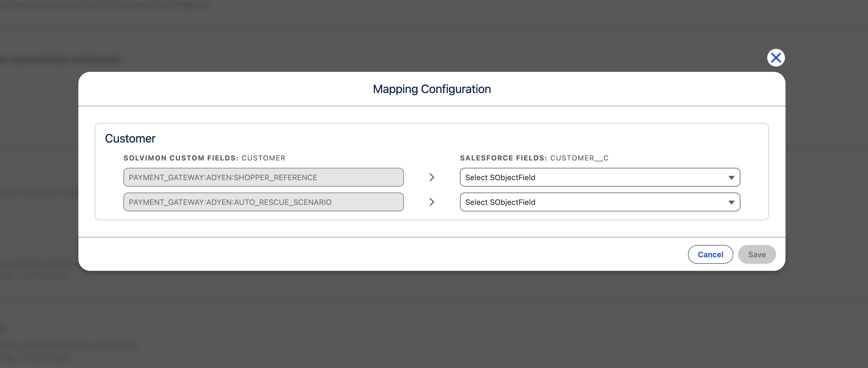The width and height of the screenshot is (868, 368).
Task: Open Salesforce field dropdown for AUTO_RESCUE_SCENARIO
Action: (600, 202)
